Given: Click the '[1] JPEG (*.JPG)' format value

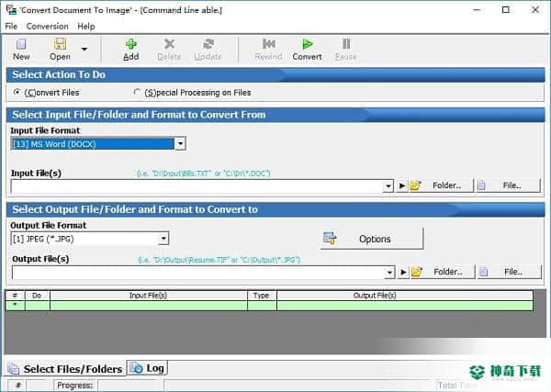Looking at the screenshot, I should click(43, 239).
